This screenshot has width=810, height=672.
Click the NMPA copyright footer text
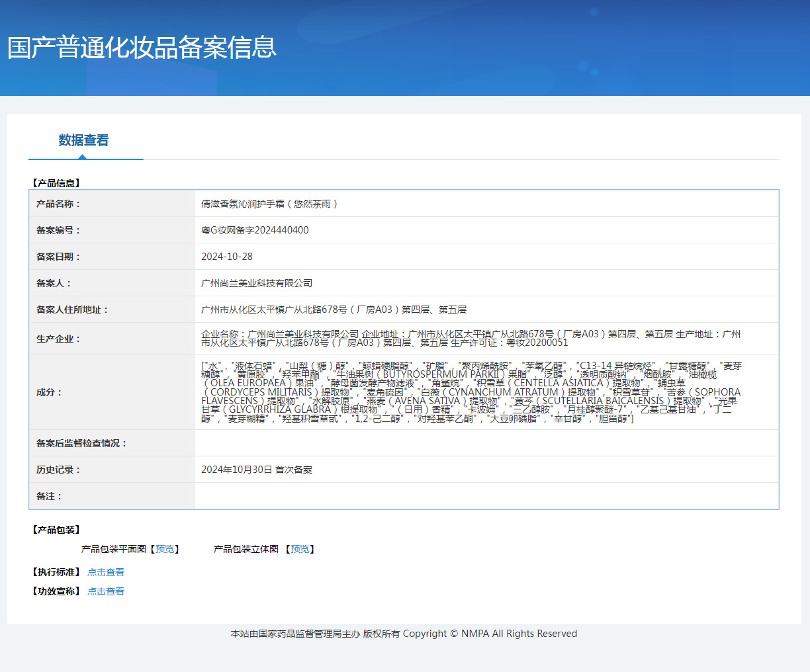(x=404, y=634)
